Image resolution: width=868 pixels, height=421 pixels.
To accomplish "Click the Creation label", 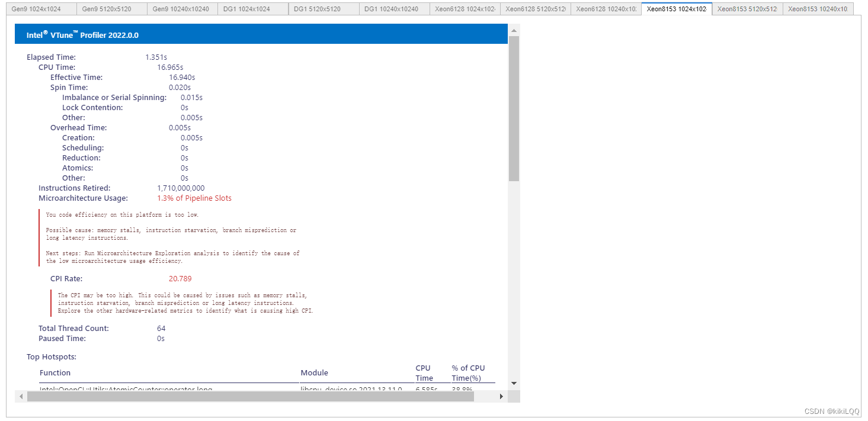I will tap(78, 138).
